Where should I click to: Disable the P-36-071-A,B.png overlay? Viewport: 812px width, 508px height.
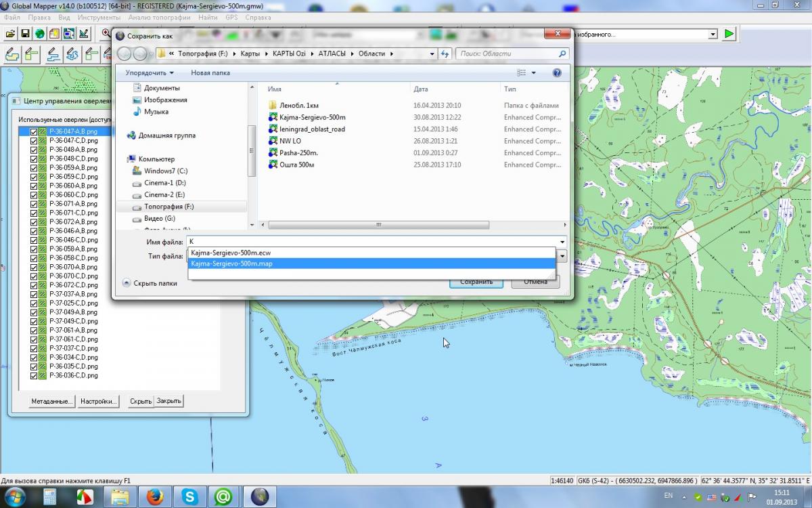click(34, 204)
